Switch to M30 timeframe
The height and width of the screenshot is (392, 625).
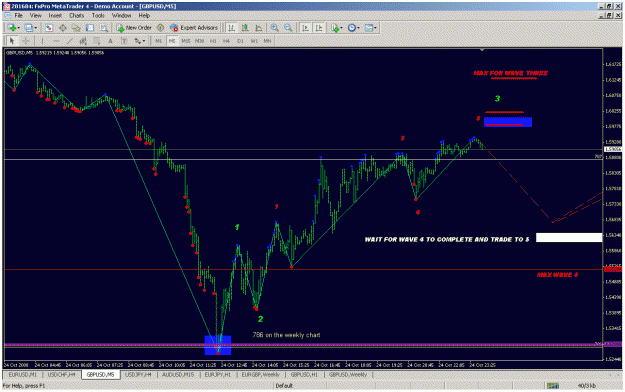200,41
